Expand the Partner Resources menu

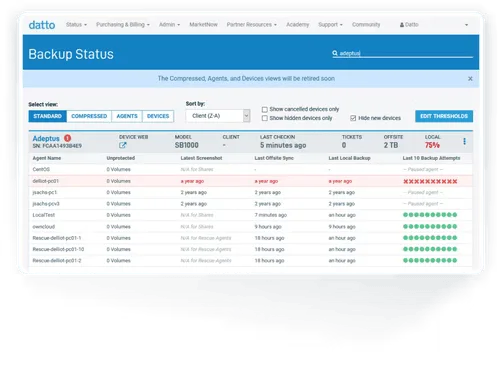click(x=252, y=25)
